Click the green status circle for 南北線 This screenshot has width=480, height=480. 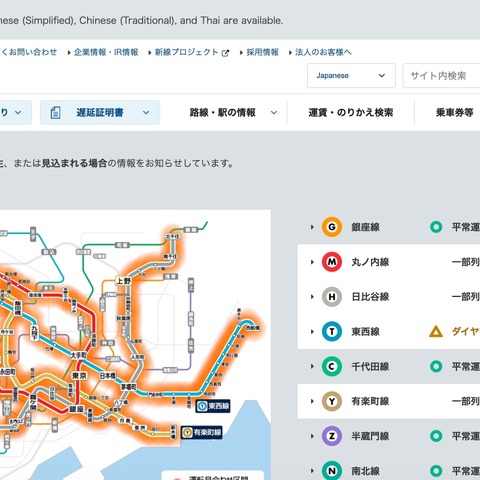[x=436, y=471]
